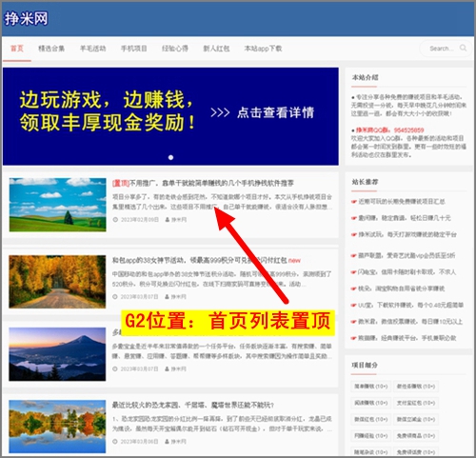Open 近期可玩的长期免费赚钱项目汇总 link
Image resolution: width=476 pixels, height=458 pixels.
(402, 202)
